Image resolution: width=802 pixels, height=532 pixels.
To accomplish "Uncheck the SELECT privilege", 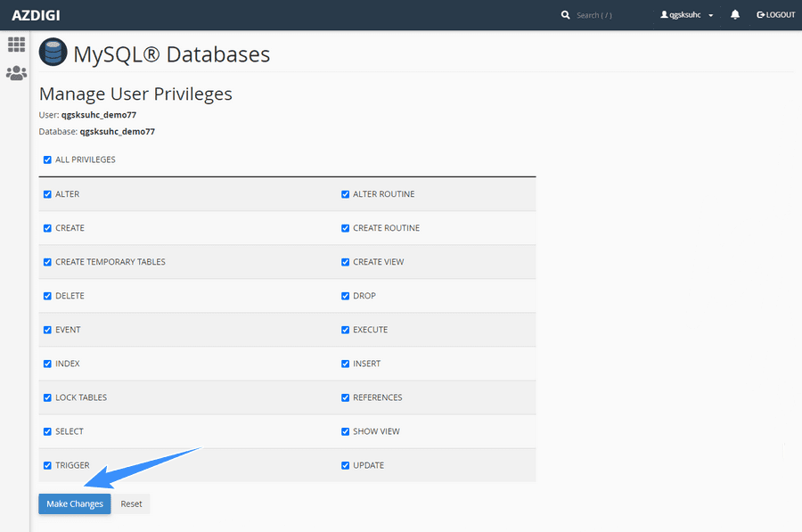I will pyautogui.click(x=47, y=431).
